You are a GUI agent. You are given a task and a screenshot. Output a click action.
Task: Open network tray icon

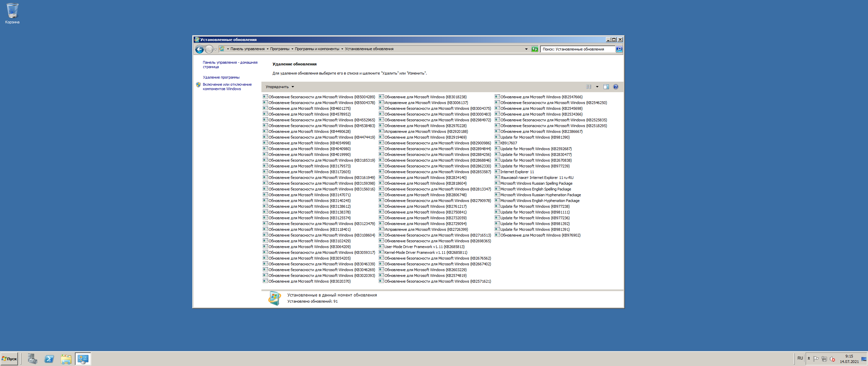click(824, 359)
